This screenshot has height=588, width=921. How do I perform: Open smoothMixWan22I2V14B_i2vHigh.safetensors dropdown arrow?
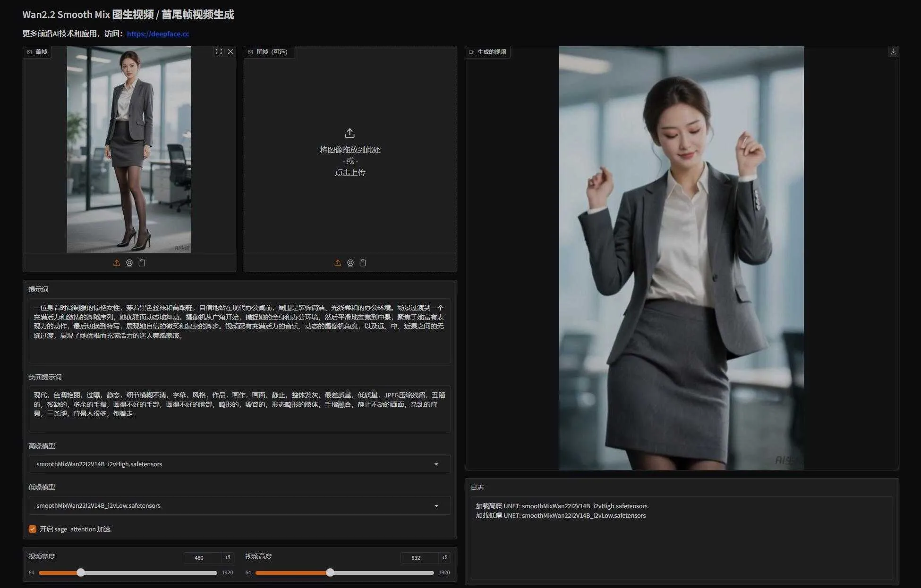click(436, 464)
